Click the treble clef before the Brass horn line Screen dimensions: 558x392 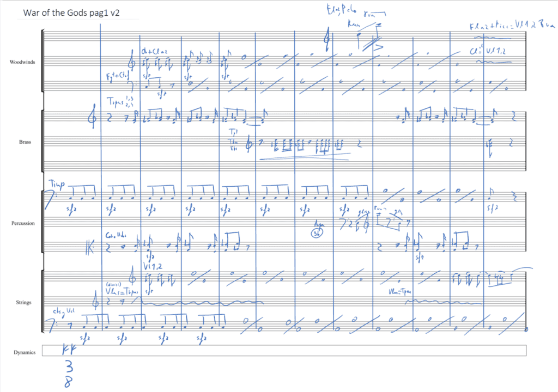tap(92, 116)
